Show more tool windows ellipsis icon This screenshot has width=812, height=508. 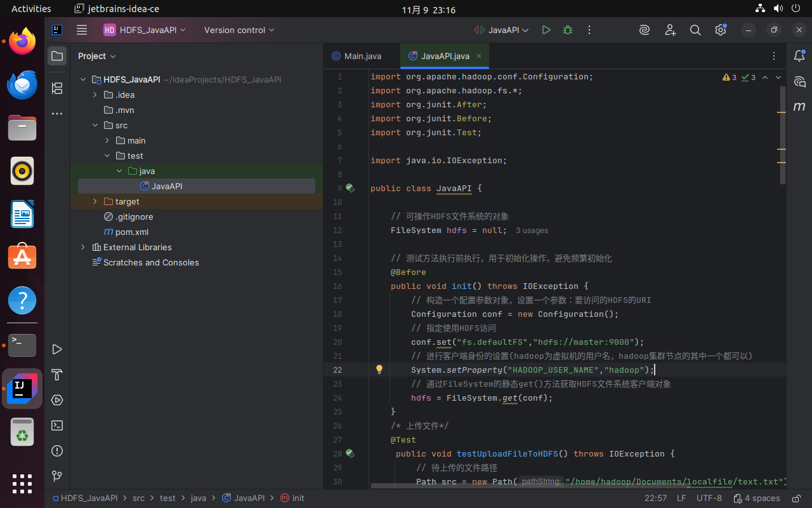coord(57,114)
